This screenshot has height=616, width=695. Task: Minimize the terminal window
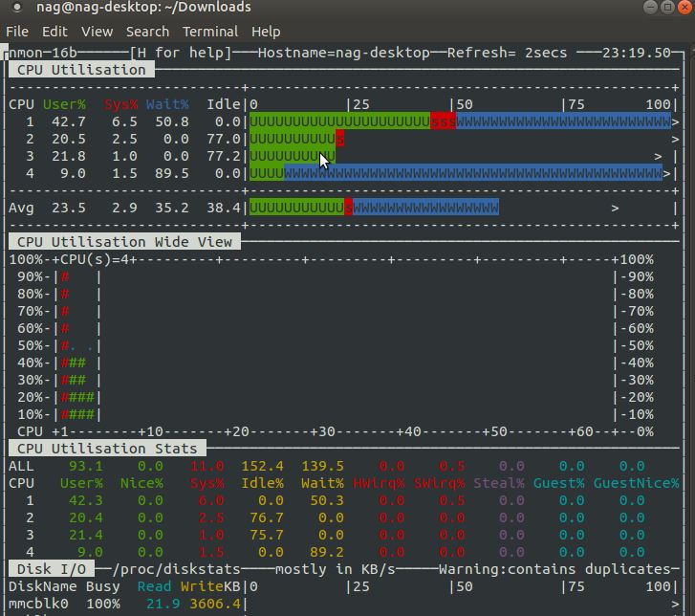(x=650, y=7)
